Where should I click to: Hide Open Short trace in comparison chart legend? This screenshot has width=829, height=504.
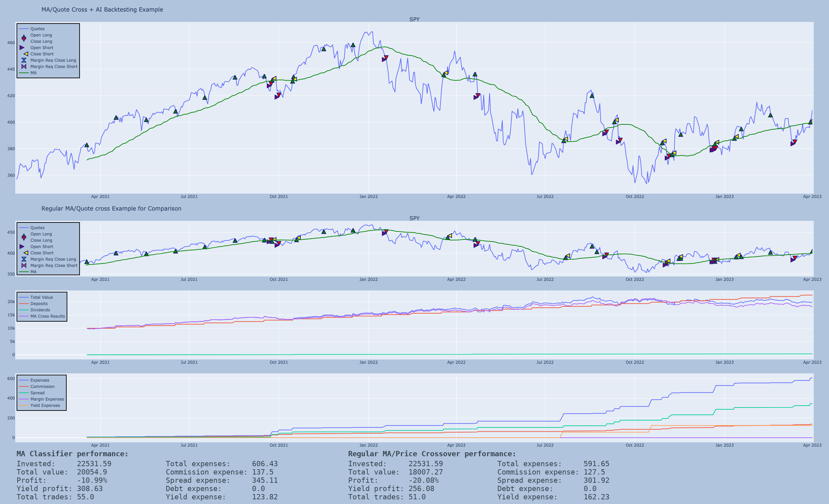pos(42,247)
